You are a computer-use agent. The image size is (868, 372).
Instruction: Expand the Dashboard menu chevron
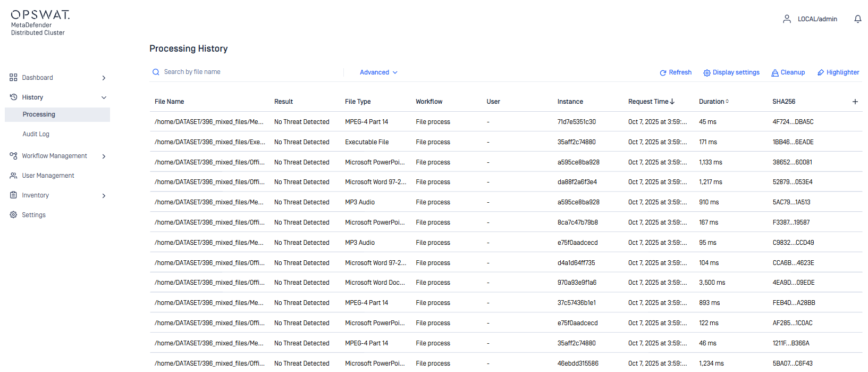tap(104, 78)
